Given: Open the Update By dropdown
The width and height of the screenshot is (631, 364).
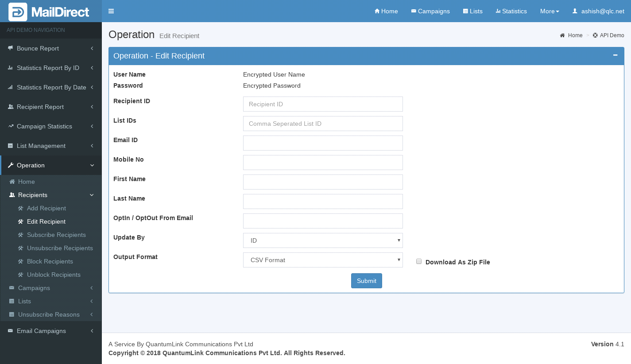Looking at the screenshot, I should coord(322,240).
